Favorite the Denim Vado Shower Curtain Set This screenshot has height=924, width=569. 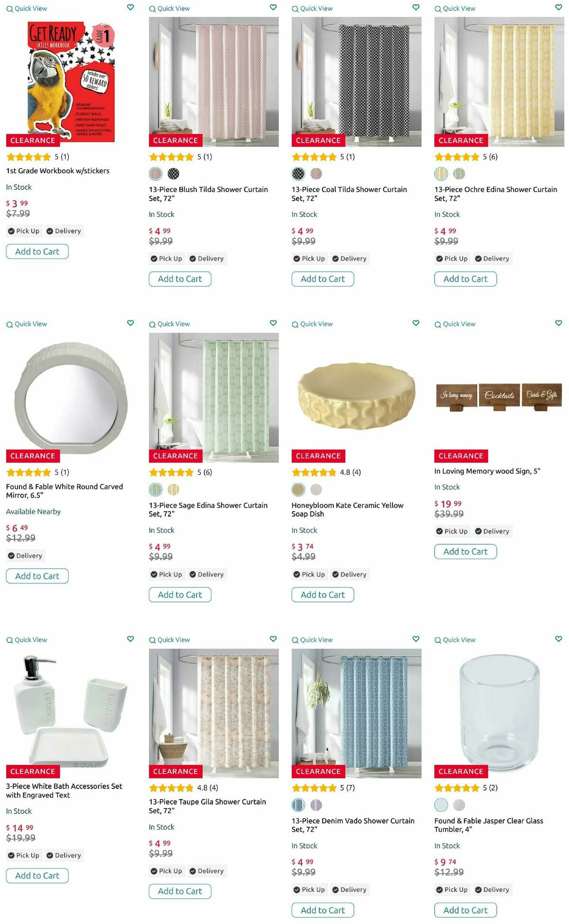pos(416,639)
